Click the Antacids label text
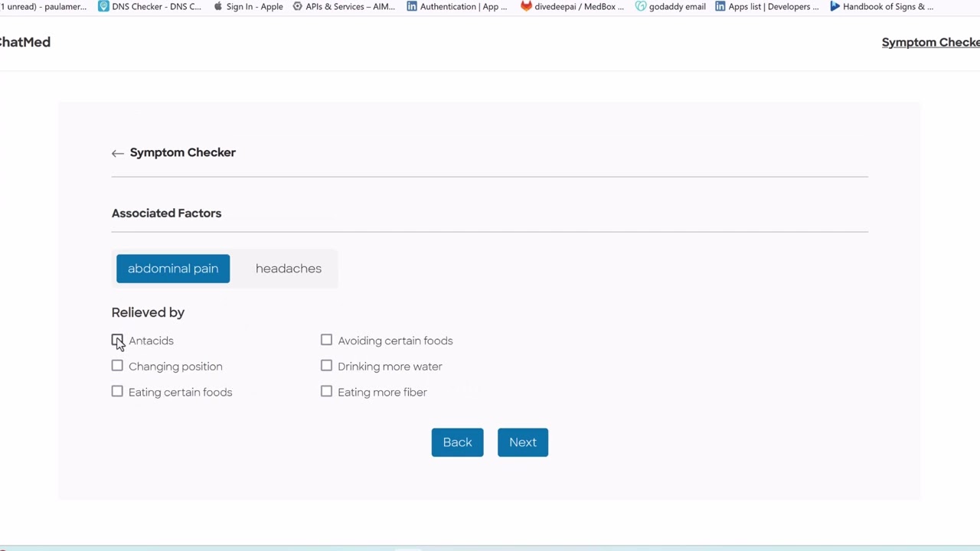The width and height of the screenshot is (980, 551). coord(151,341)
